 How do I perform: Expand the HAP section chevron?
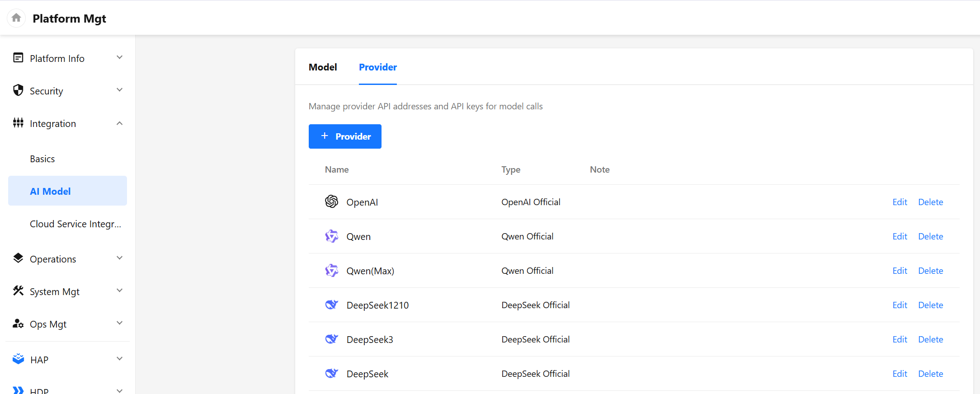click(x=119, y=359)
